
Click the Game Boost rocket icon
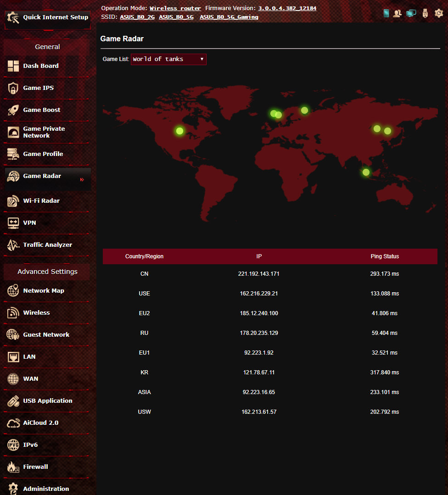(13, 110)
